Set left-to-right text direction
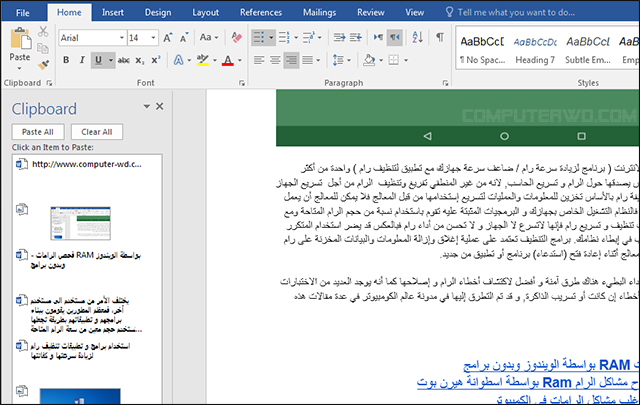 pos(378,38)
